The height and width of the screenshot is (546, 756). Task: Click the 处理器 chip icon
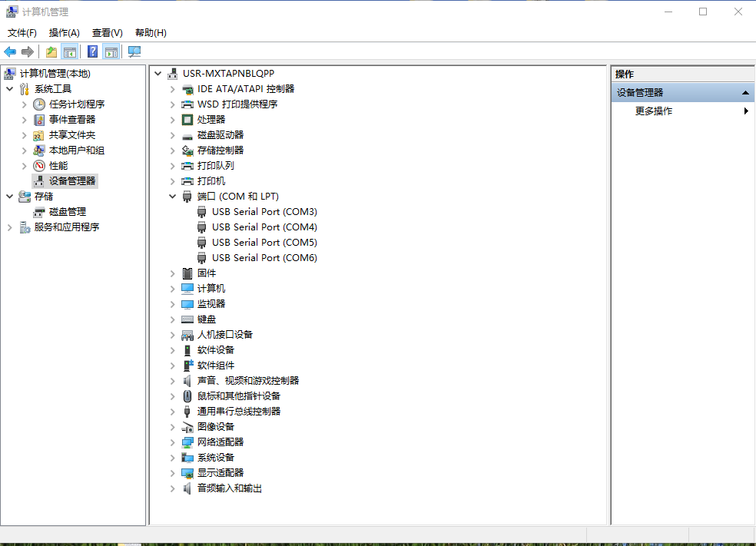click(187, 120)
